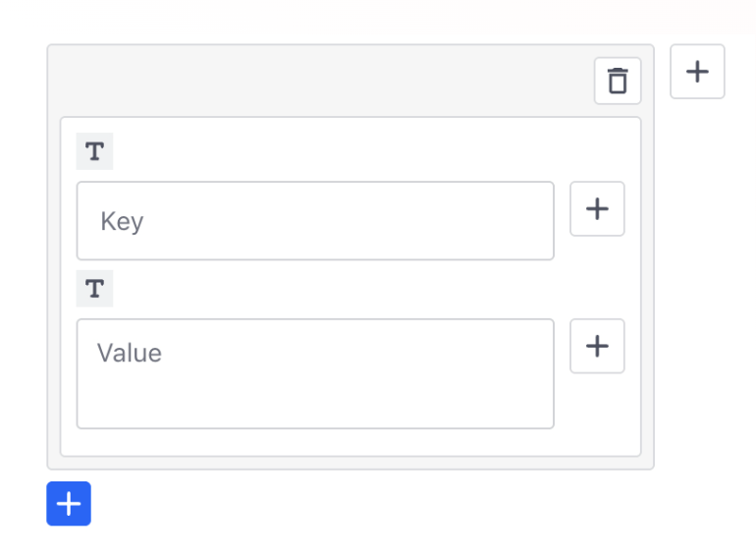Click the trash delete icon
Image resolution: width=756 pixels, height=558 pixels.
[x=618, y=81]
